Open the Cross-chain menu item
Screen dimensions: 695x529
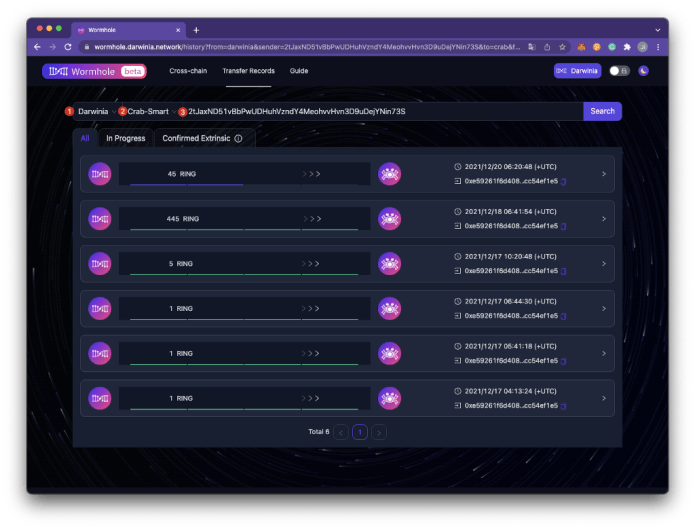[188, 71]
